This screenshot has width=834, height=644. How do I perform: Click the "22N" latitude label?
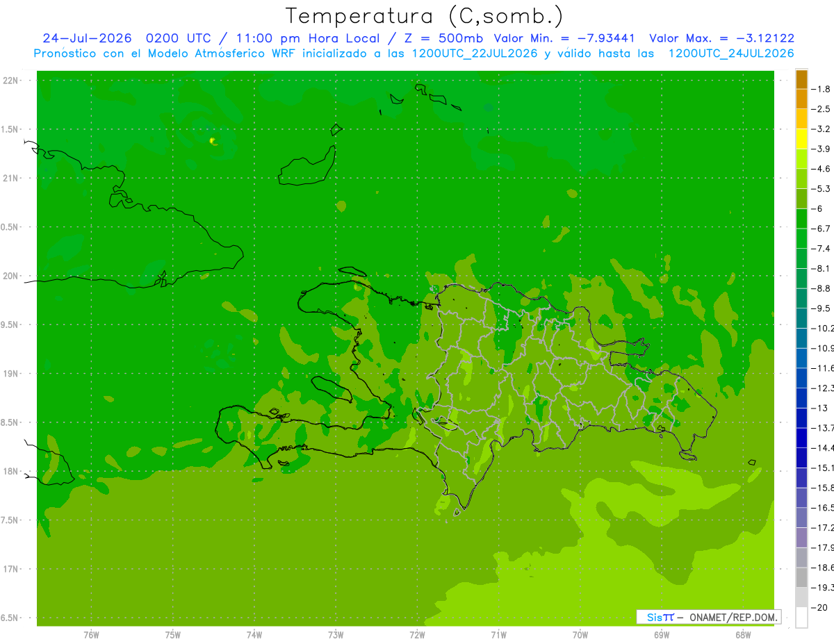(x=10, y=81)
